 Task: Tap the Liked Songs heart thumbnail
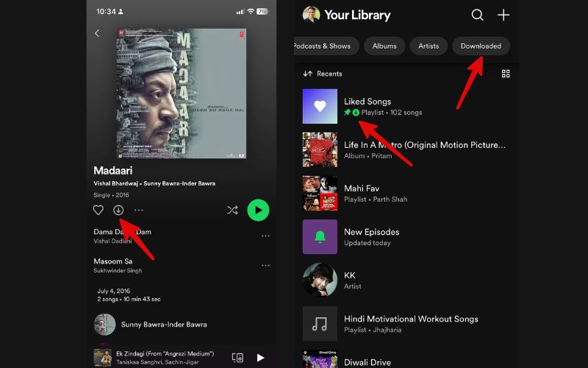click(320, 106)
